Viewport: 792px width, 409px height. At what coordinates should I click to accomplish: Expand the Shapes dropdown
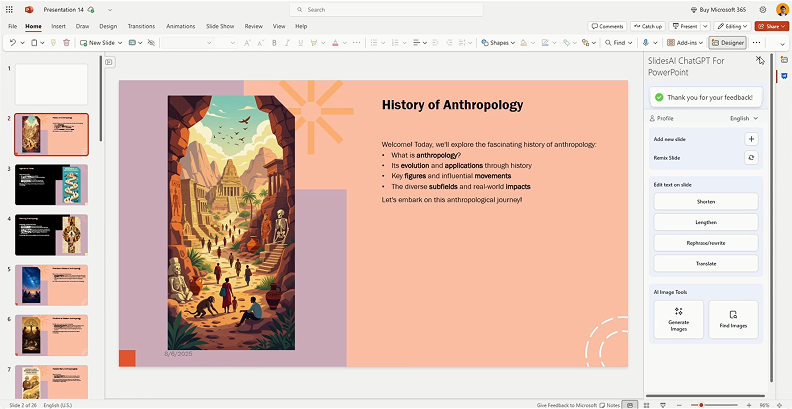click(498, 43)
